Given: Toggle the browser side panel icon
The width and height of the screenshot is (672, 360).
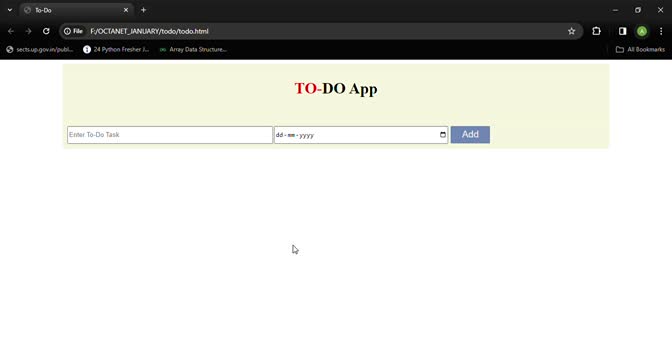Looking at the screenshot, I should click(622, 31).
